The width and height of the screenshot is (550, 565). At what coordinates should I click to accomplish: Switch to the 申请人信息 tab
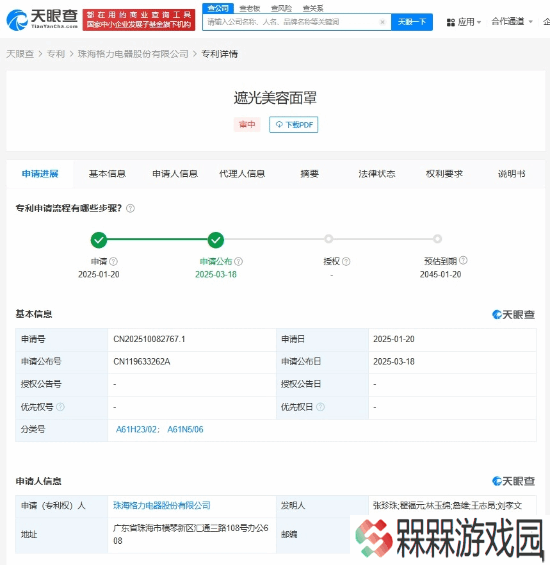[x=175, y=174]
